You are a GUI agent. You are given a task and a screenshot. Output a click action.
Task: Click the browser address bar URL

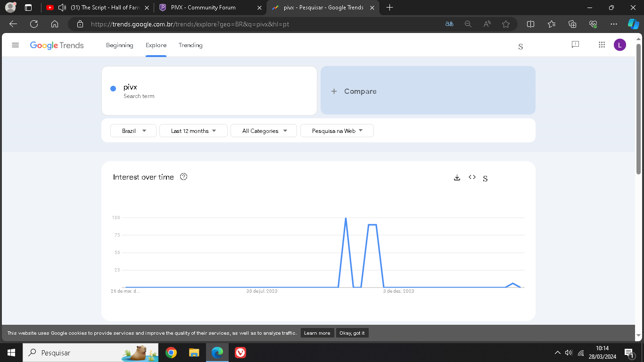190,24
